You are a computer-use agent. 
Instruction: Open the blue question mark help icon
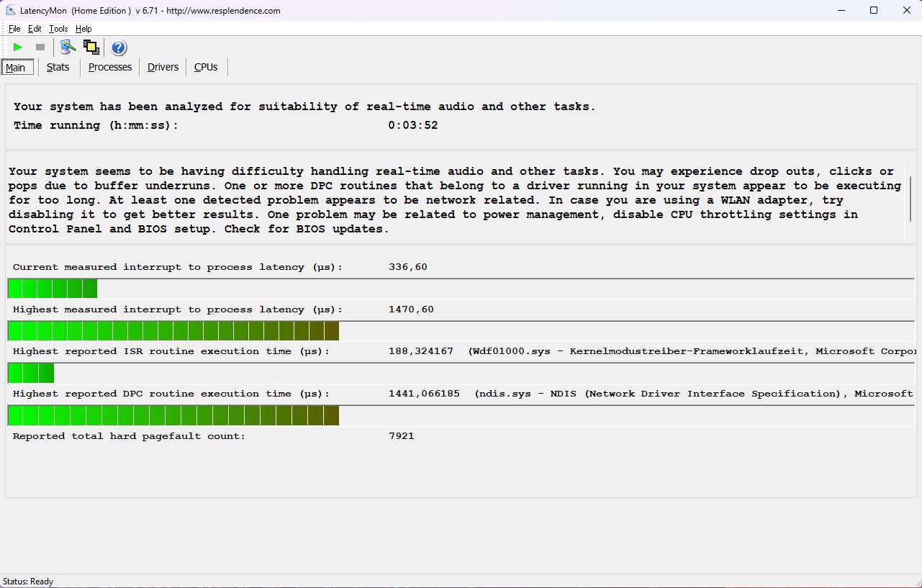click(x=119, y=48)
